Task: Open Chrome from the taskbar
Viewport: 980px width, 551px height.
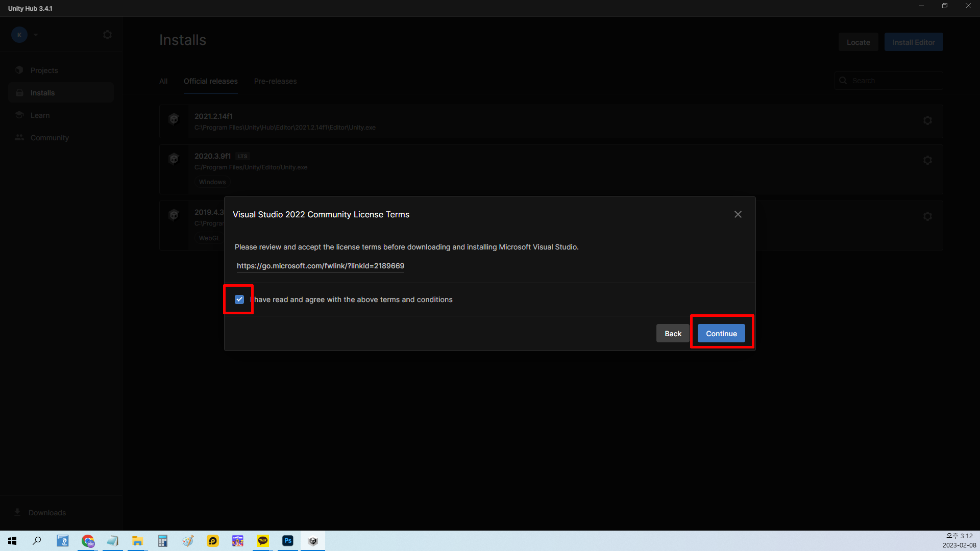Action: pyautogui.click(x=88, y=541)
